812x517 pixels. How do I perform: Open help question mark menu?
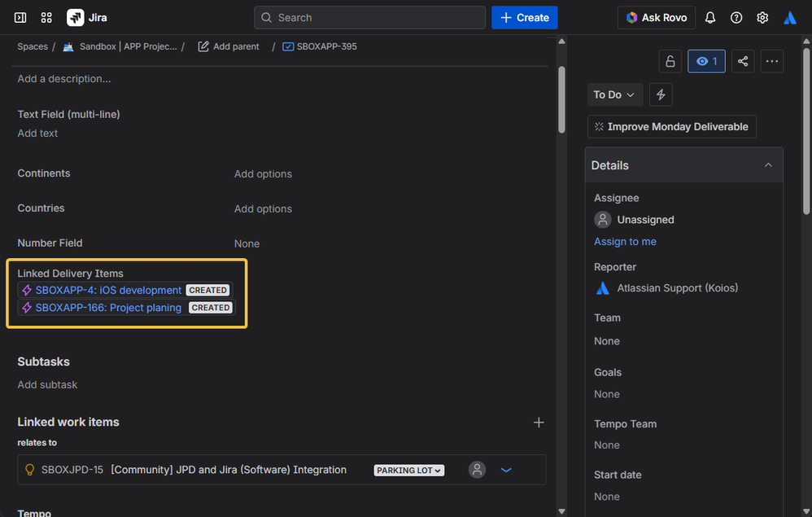pos(736,18)
